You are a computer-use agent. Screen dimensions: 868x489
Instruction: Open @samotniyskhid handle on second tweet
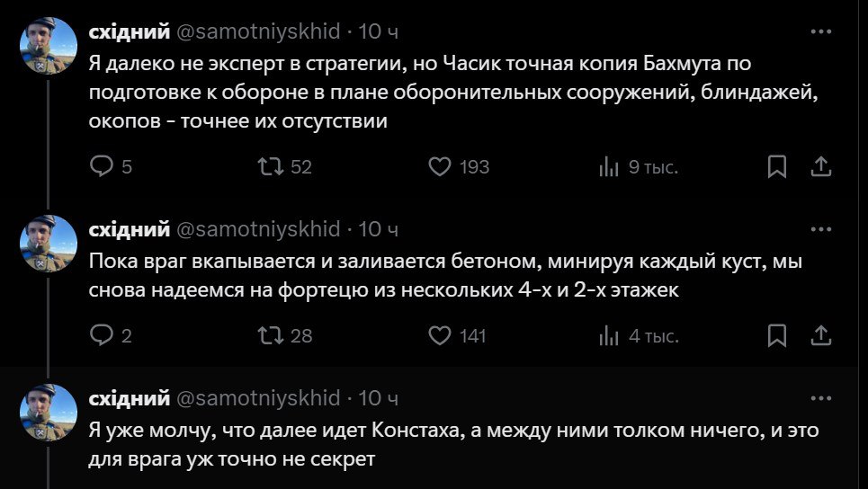coord(257,229)
